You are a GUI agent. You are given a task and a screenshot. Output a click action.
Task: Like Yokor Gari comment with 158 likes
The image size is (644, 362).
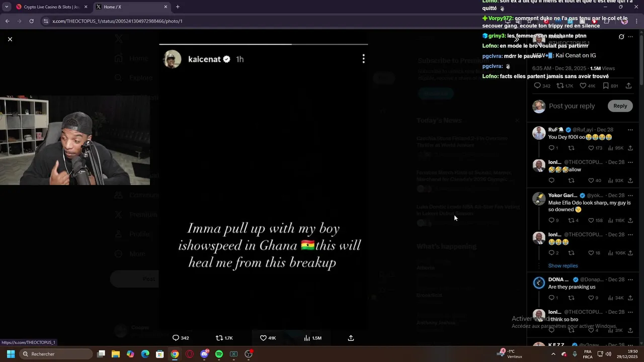595,220
